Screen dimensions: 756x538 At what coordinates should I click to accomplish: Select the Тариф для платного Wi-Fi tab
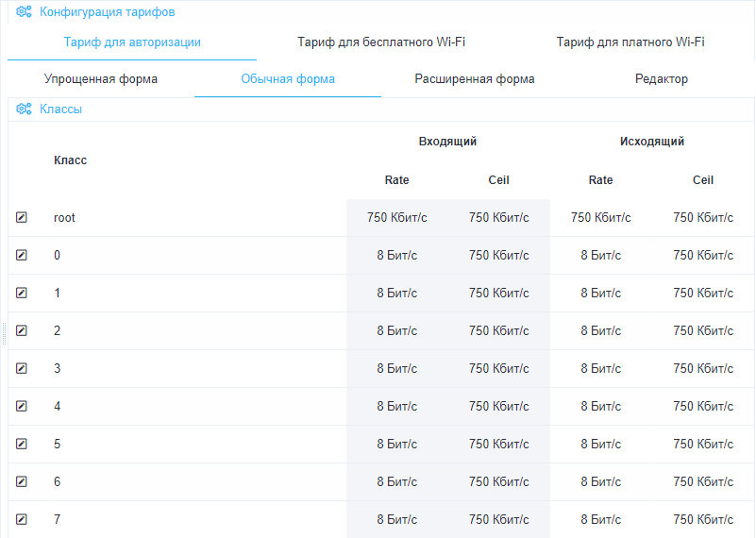(630, 42)
